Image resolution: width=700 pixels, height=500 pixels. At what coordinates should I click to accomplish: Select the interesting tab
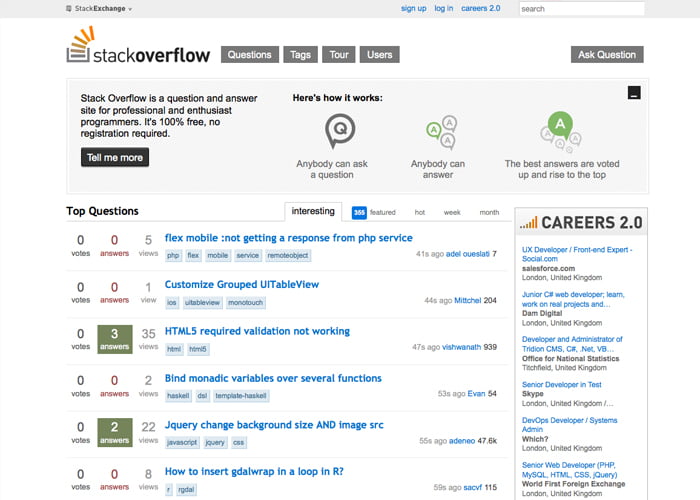tap(313, 211)
